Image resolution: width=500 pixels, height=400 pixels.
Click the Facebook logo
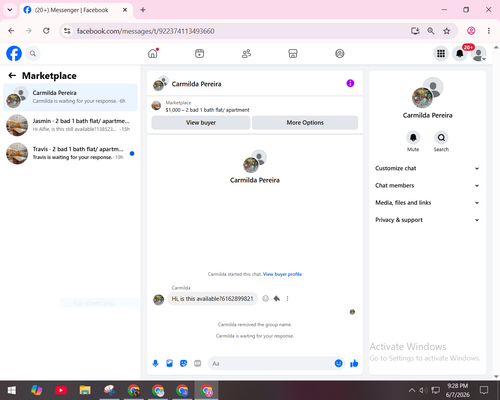pos(14,53)
